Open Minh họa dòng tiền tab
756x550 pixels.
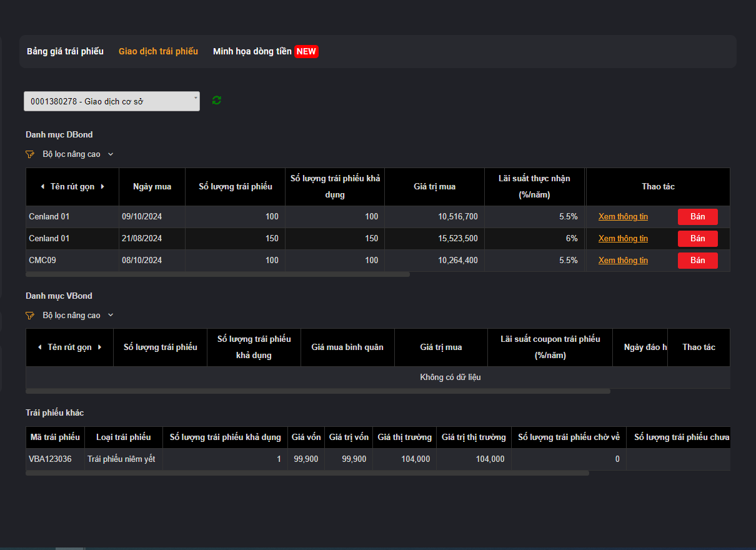point(252,51)
